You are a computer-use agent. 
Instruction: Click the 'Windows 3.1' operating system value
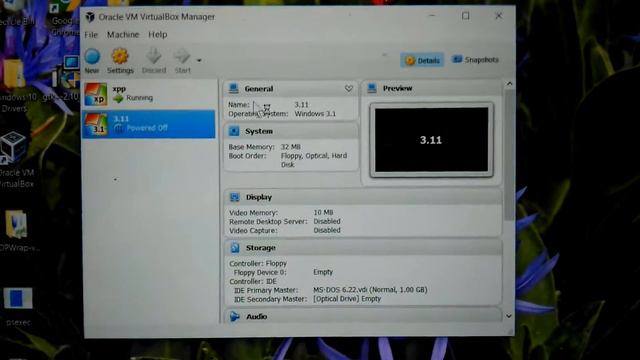pyautogui.click(x=315, y=114)
